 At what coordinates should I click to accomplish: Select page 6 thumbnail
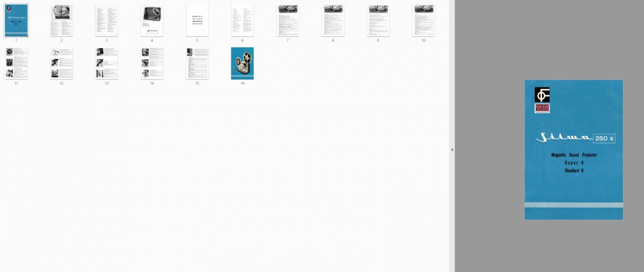(x=242, y=21)
